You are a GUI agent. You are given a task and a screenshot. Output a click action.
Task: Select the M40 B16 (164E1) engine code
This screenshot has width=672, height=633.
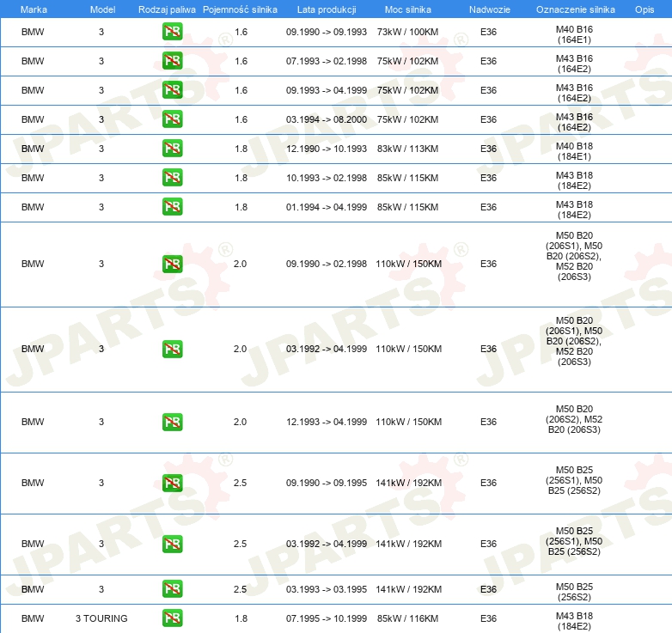pos(574,34)
